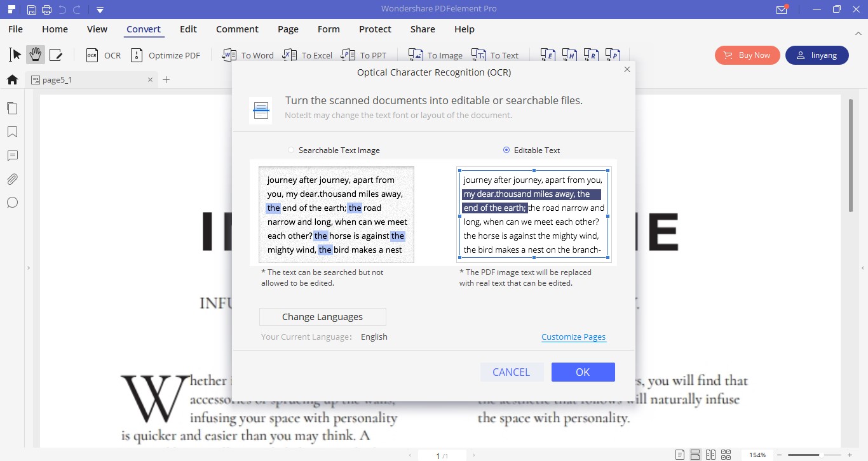Switch to the Protect ribbon tab
Image resolution: width=868 pixels, height=461 pixels.
pyautogui.click(x=375, y=29)
